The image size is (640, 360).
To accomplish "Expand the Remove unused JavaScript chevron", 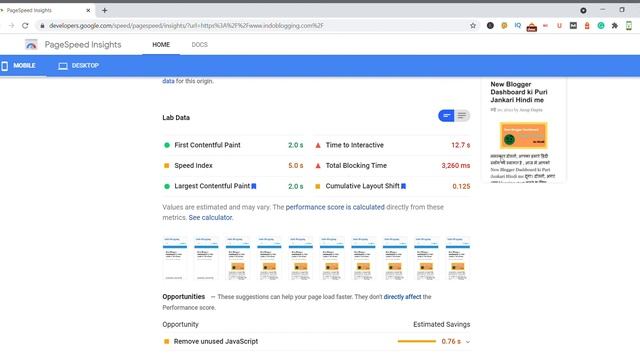I will coord(468,342).
